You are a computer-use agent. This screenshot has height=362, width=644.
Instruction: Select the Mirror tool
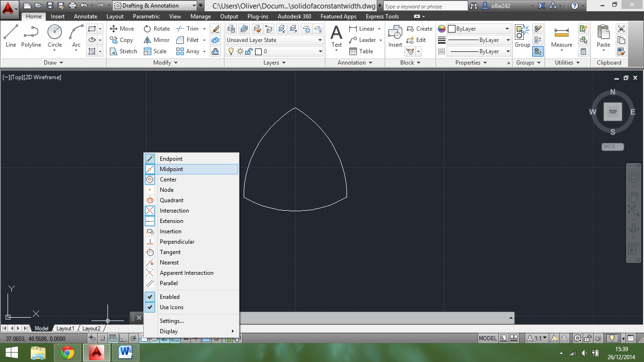(157, 40)
